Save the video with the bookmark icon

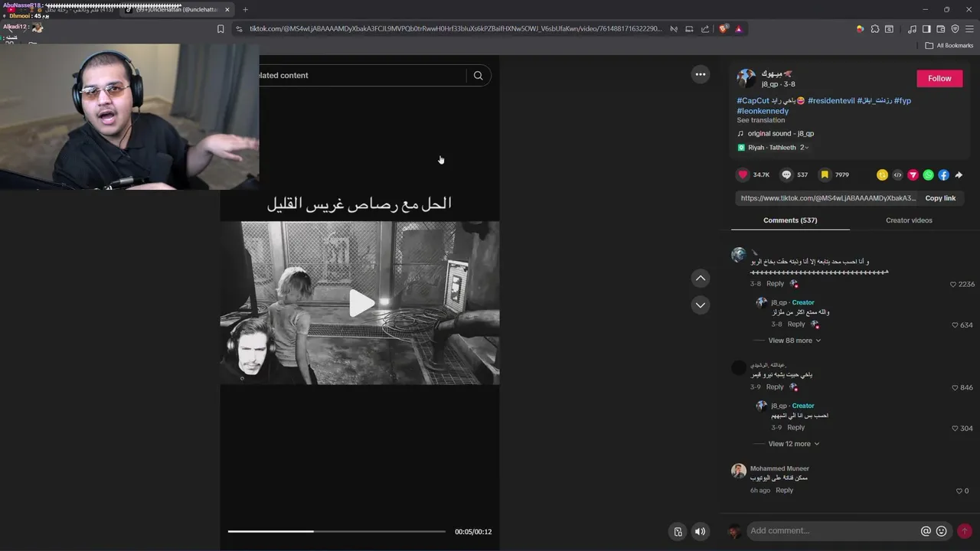[825, 174]
